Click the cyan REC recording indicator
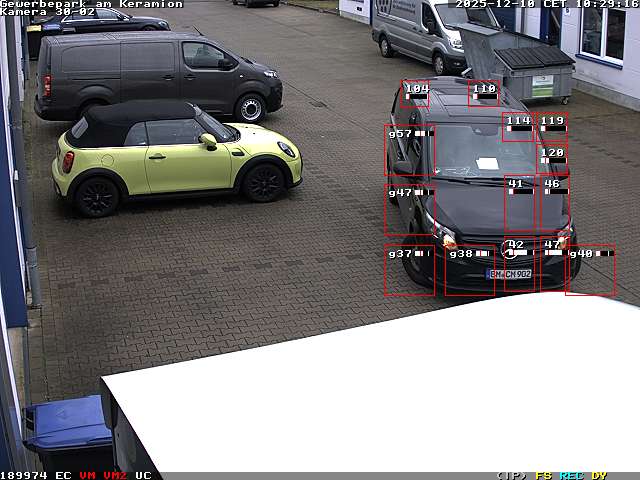The image size is (640, 480). [x=571, y=475]
